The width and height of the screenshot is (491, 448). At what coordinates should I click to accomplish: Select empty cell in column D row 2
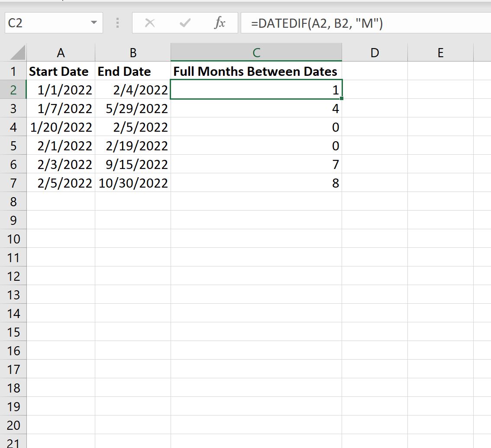375,90
